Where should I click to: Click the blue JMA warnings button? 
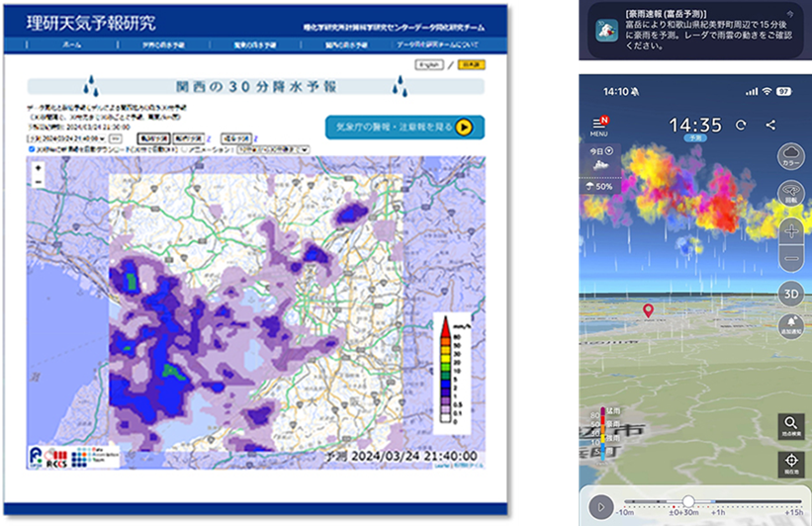[405, 126]
